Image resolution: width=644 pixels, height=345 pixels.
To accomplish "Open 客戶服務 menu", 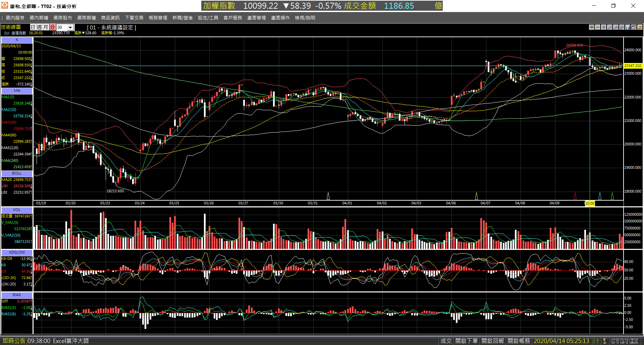I will click(233, 18).
